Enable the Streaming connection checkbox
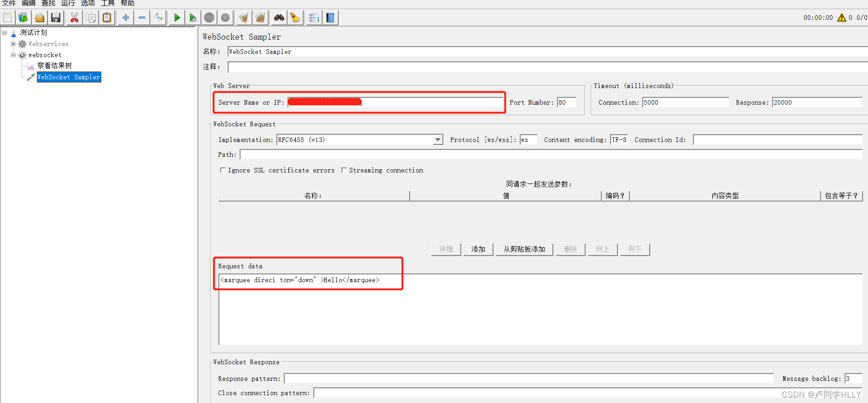Viewport: 868px width, 403px height. [344, 170]
